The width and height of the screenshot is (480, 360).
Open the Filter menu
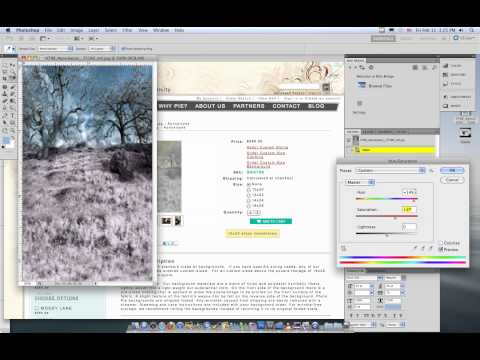pyautogui.click(x=127, y=30)
